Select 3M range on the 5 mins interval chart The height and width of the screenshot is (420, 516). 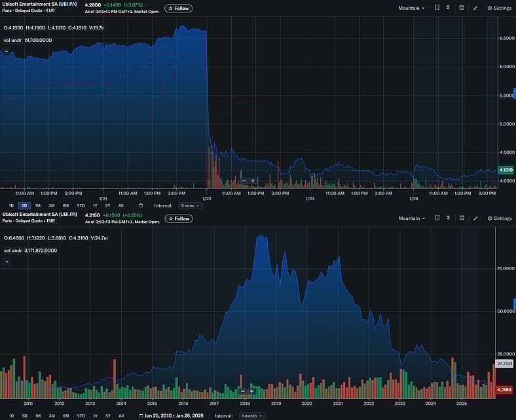(52, 205)
